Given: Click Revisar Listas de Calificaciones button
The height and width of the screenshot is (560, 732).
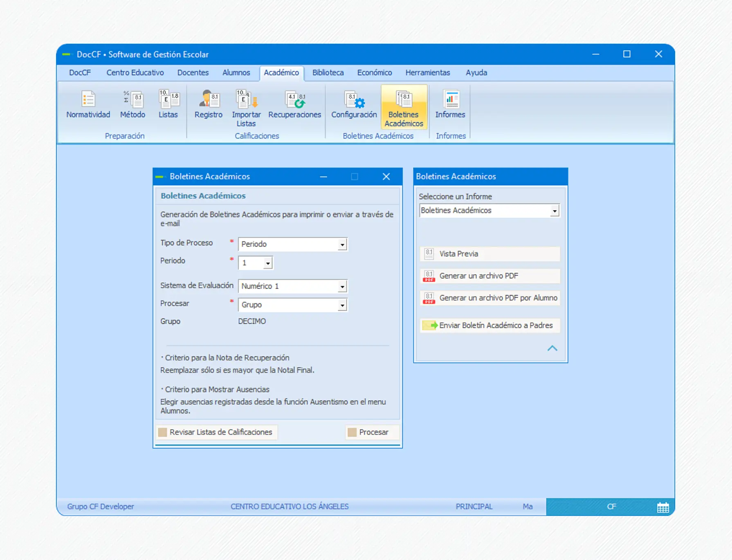Looking at the screenshot, I should click(x=216, y=432).
